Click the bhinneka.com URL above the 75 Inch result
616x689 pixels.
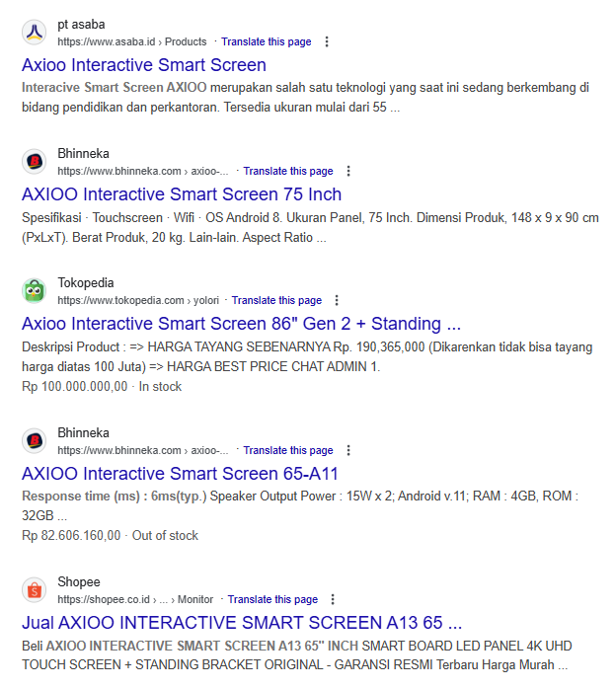[x=143, y=171]
